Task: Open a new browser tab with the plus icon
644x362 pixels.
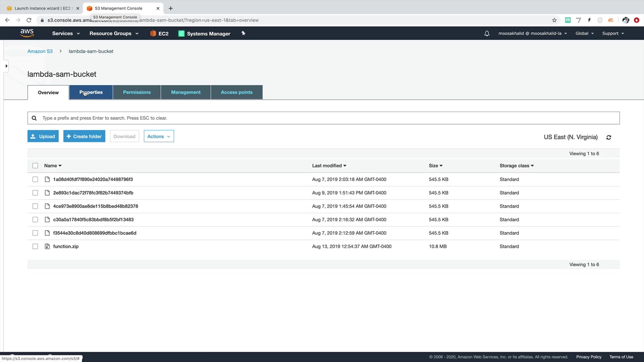Action: [171, 8]
